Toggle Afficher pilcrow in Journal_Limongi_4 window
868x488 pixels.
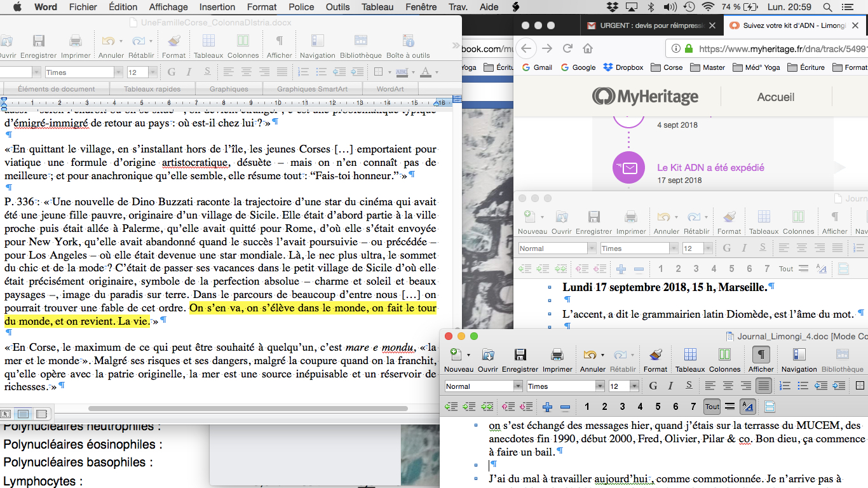761,355
